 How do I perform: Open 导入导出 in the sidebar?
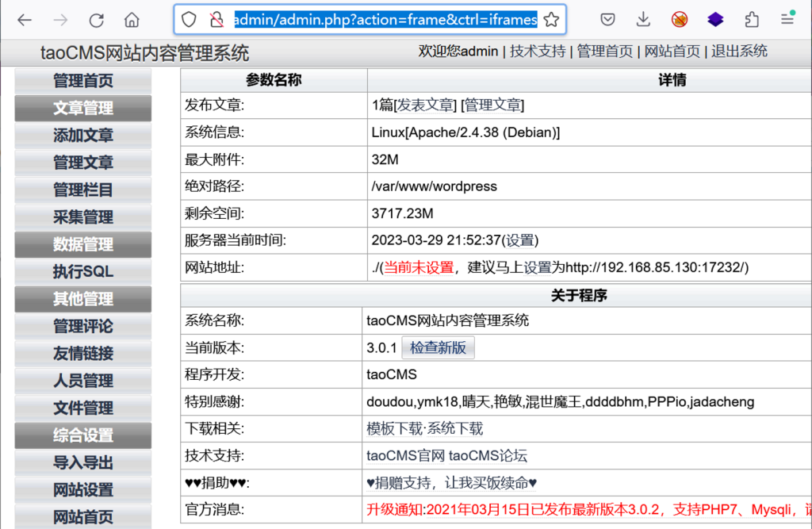(x=82, y=462)
